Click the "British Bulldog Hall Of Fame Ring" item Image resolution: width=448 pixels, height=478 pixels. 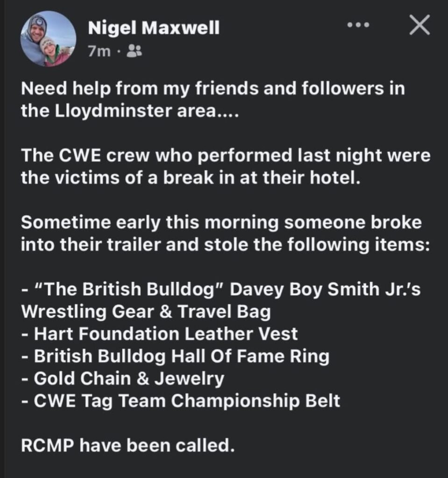click(x=176, y=357)
